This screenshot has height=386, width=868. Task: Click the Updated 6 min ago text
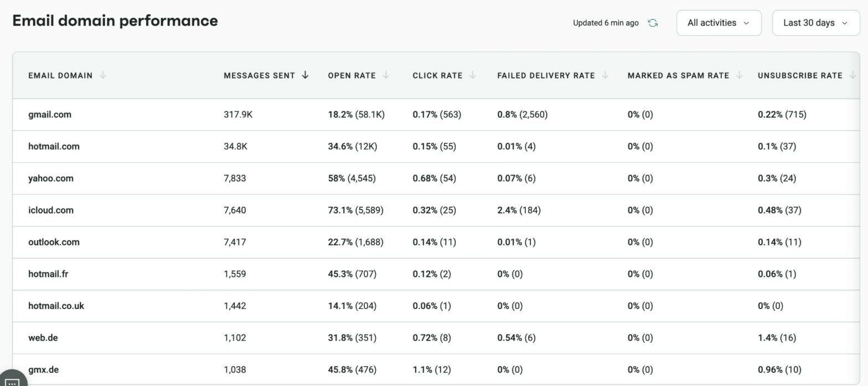tap(606, 23)
